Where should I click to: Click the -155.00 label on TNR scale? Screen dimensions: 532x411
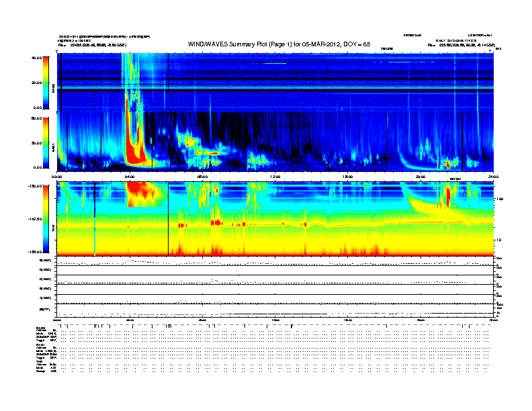pos(36,252)
